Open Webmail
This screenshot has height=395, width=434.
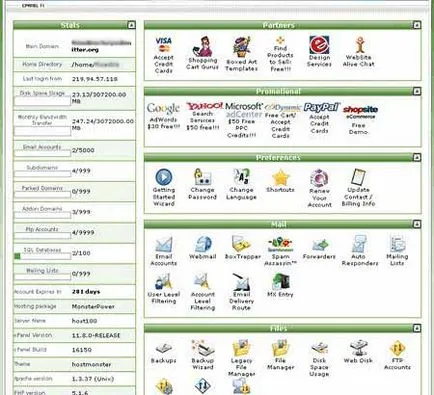pos(203,244)
